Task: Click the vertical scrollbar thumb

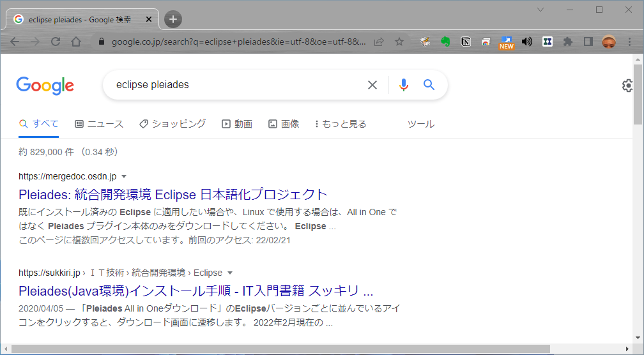Action: tap(638, 94)
